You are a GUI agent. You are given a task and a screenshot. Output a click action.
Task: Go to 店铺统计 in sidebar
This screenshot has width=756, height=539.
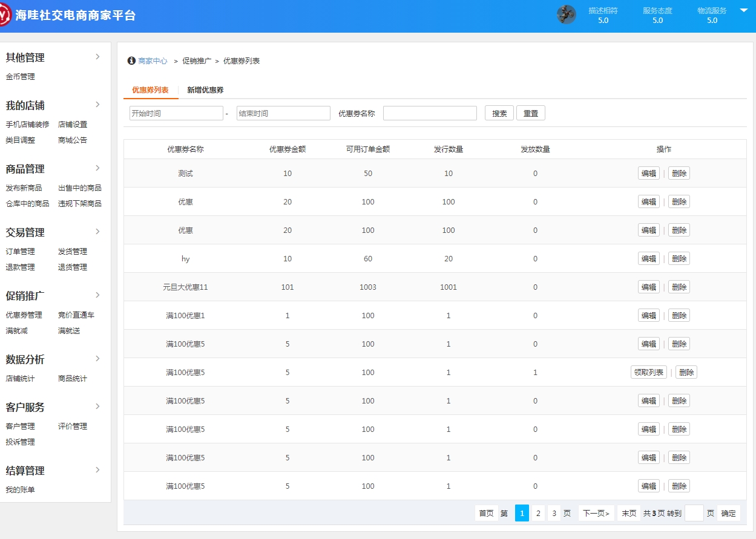pyautogui.click(x=21, y=379)
